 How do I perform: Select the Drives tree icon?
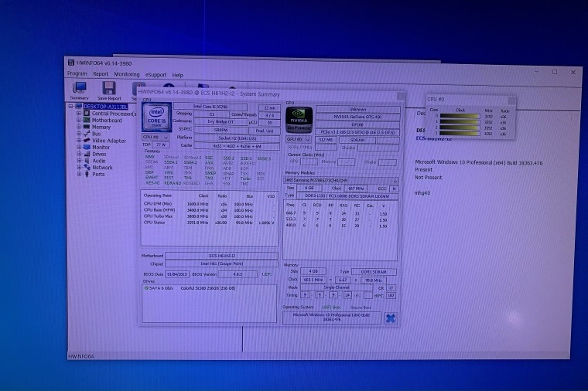tap(87, 154)
